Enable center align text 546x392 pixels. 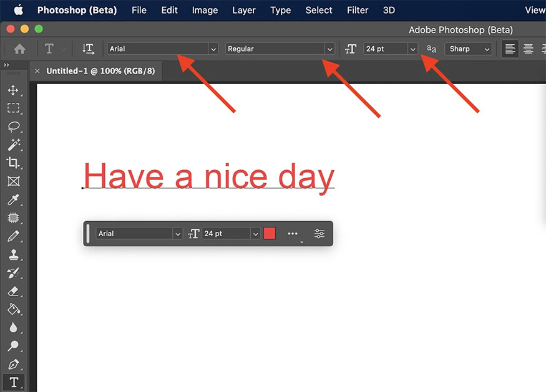coord(529,49)
